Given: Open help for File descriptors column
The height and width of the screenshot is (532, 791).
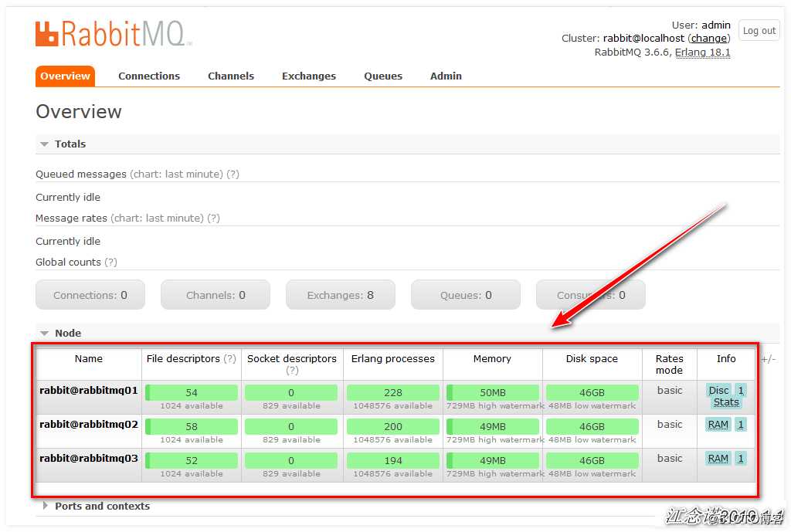Looking at the screenshot, I should coord(229,359).
